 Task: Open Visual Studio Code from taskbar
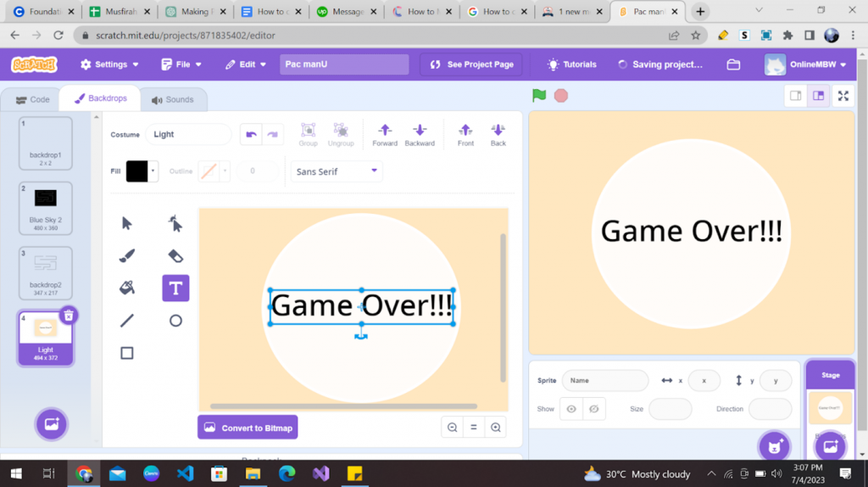coord(186,473)
